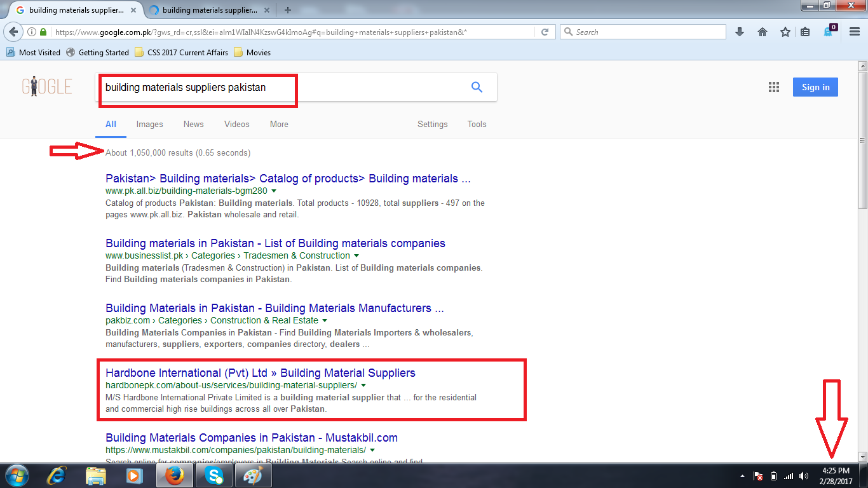The height and width of the screenshot is (488, 868).
Task: Click the Firefox toolbar Search field
Action: coord(643,32)
